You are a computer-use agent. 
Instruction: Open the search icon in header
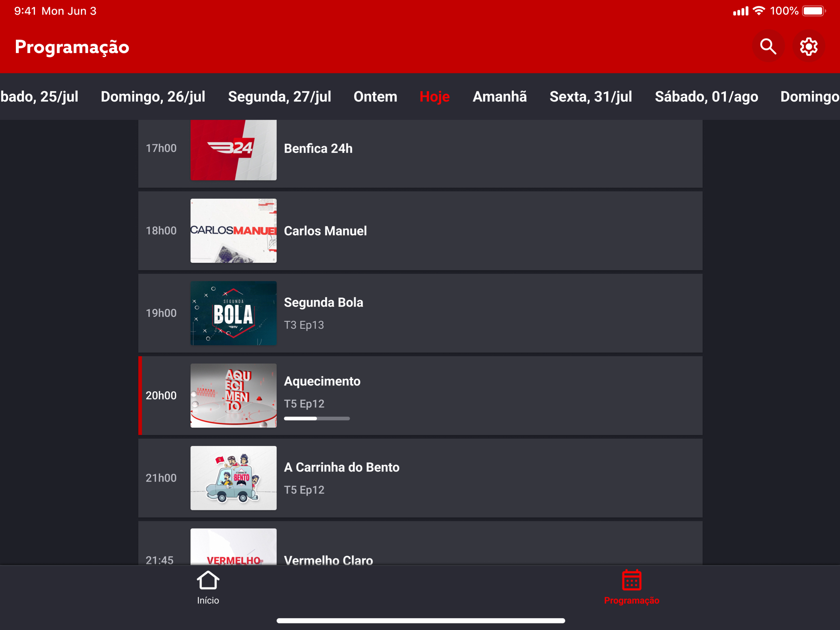click(x=768, y=47)
